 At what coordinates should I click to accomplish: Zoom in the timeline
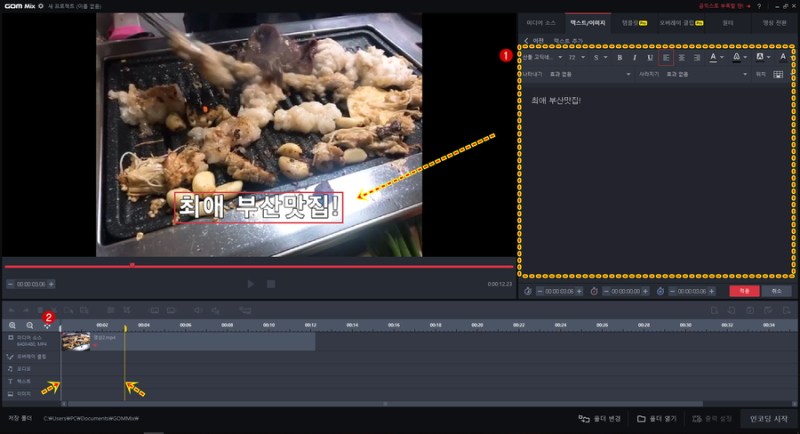click(12, 325)
